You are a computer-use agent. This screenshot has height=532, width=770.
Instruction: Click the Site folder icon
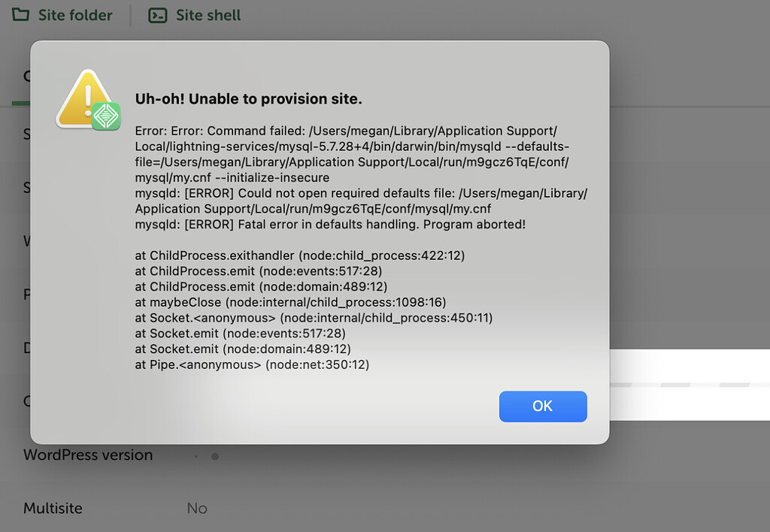[x=20, y=15]
